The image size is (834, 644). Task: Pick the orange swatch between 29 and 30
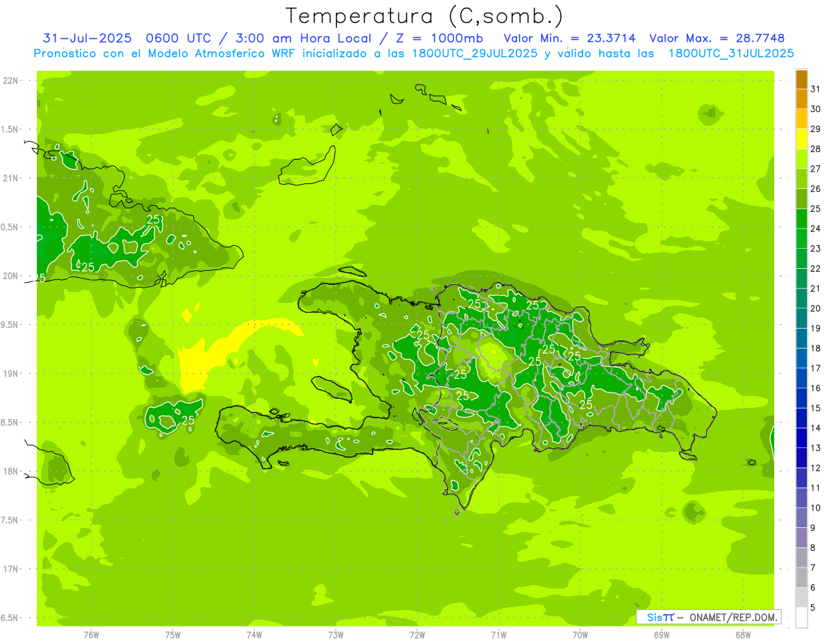(801, 119)
